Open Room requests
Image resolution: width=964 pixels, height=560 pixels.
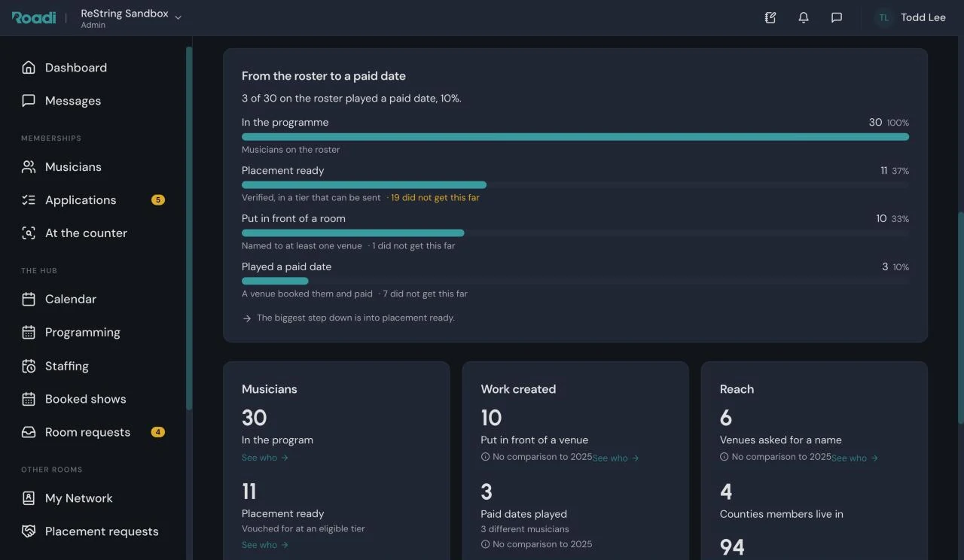87,433
